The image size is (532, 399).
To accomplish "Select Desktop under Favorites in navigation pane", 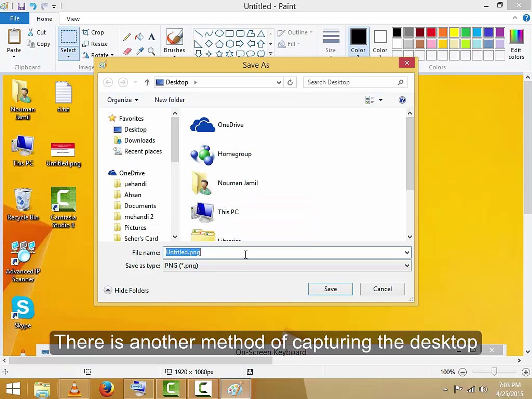I will (x=130, y=130).
